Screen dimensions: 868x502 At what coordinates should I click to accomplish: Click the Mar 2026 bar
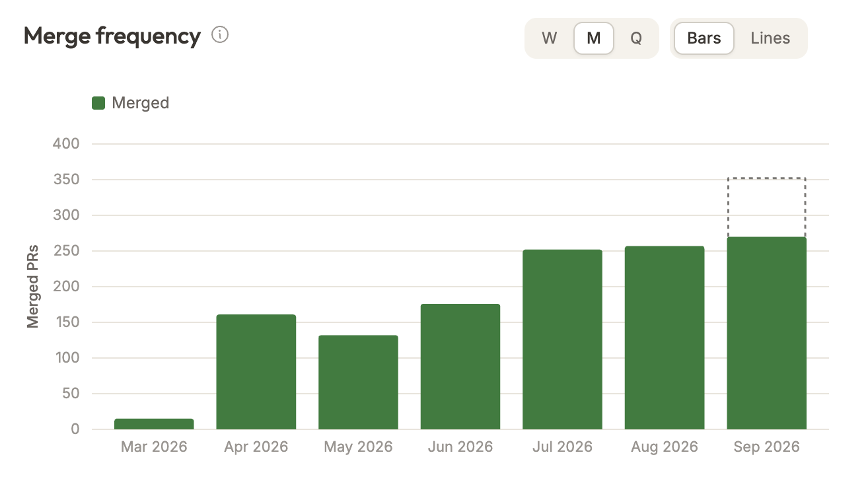click(x=154, y=424)
